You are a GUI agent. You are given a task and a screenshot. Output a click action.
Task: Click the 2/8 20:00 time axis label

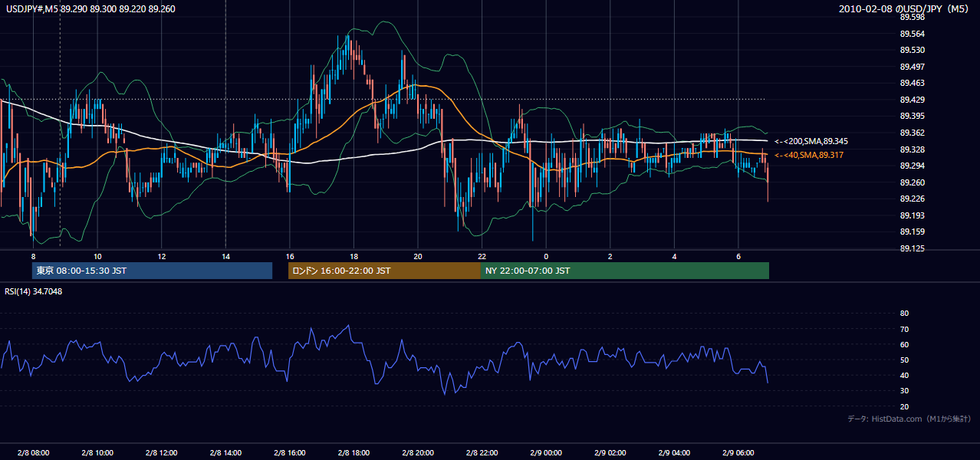point(418,452)
